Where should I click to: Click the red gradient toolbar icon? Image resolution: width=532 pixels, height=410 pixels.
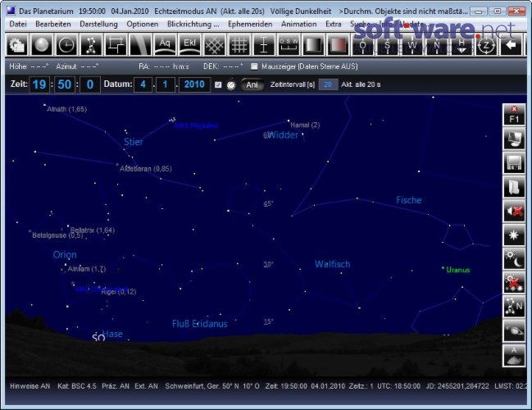339,45
